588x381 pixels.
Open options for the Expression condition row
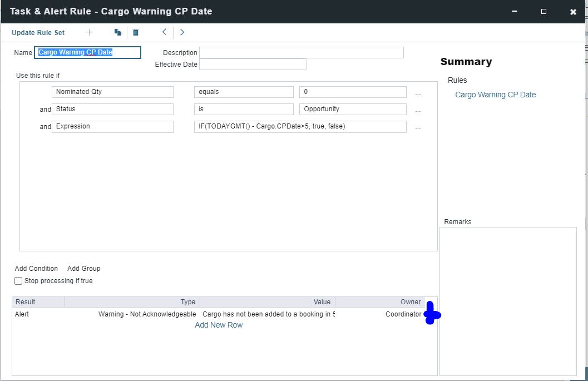point(418,127)
